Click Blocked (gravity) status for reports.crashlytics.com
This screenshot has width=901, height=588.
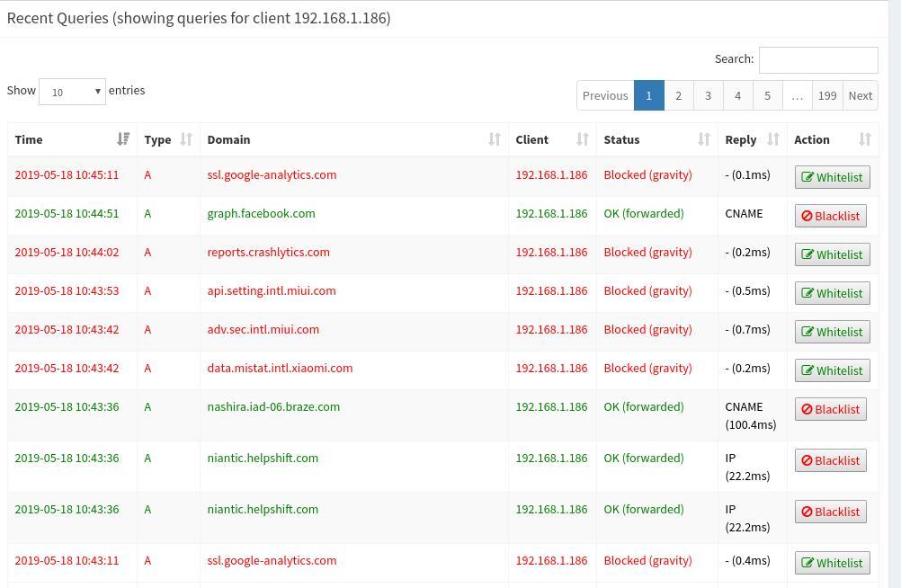pyautogui.click(x=647, y=252)
